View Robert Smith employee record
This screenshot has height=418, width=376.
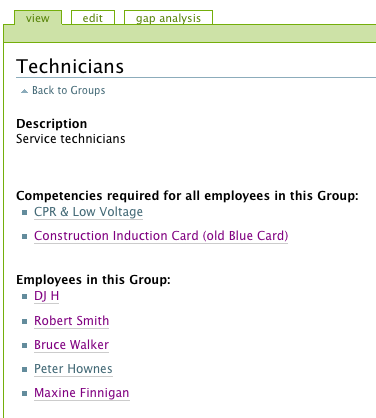tap(71, 320)
